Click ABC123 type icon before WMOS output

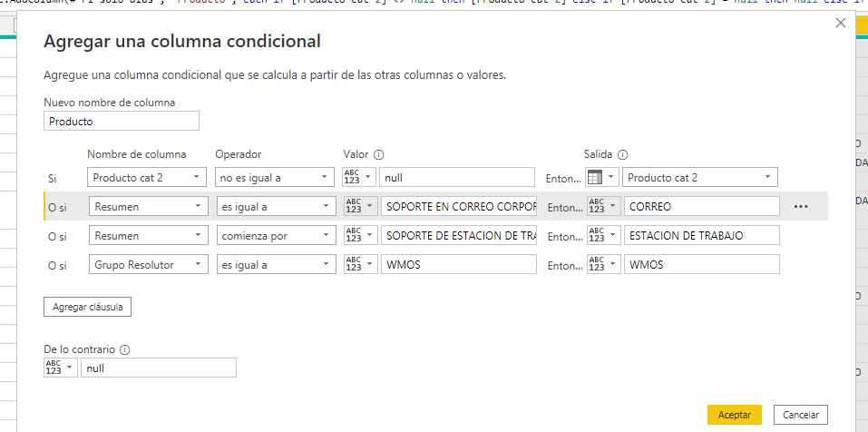(x=603, y=264)
